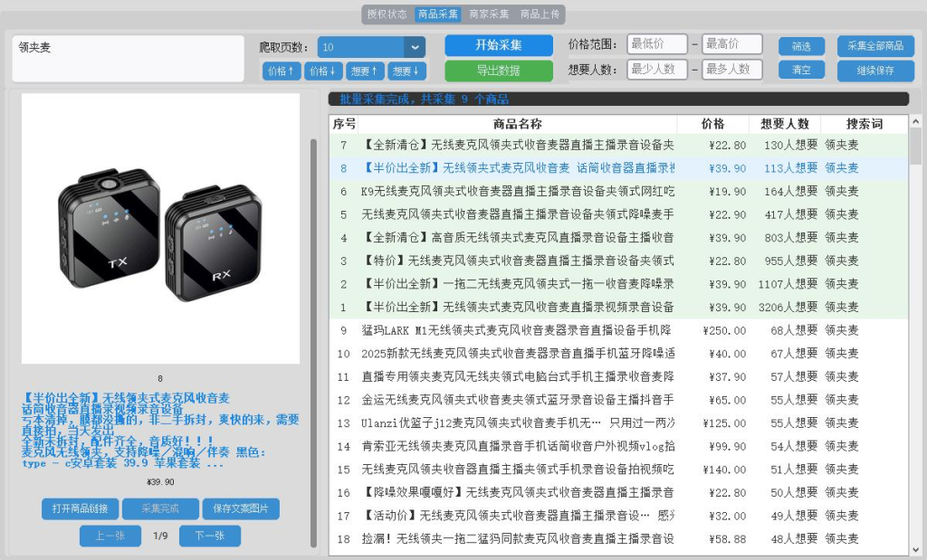Click the 想要人数 column header
Viewport: 927px width, 560px height.
coord(785,124)
